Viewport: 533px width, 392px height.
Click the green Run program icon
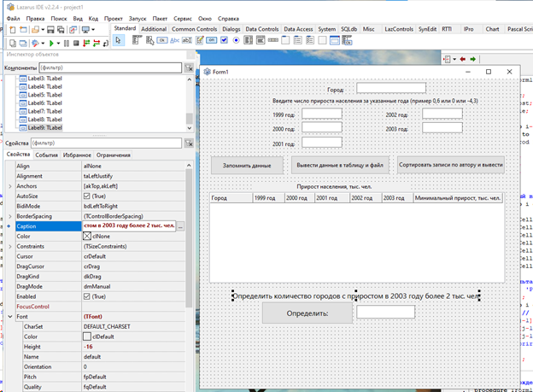tap(51, 42)
